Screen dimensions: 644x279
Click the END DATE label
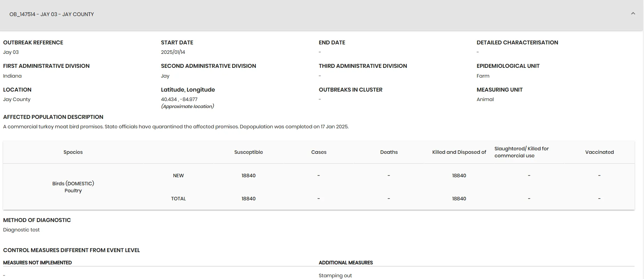(332, 42)
